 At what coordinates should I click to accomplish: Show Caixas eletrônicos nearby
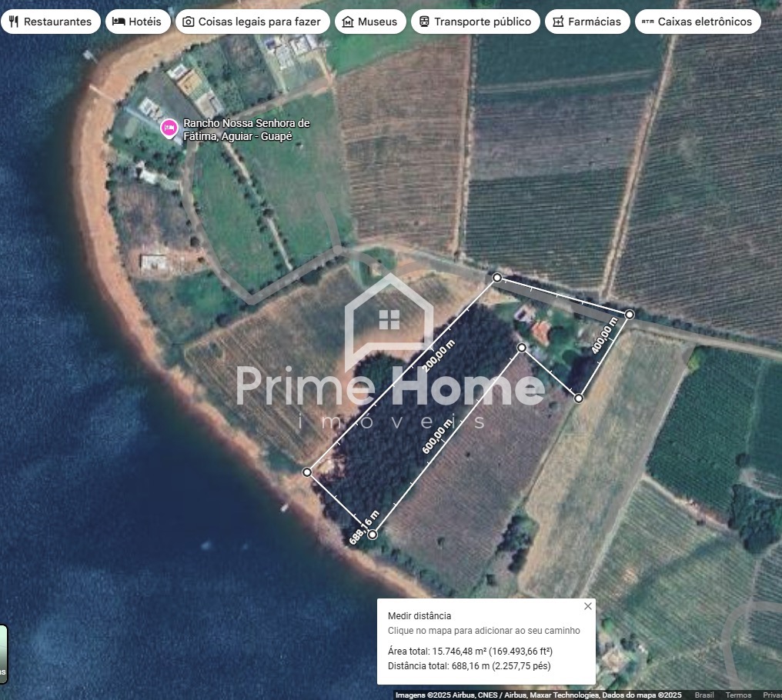click(697, 22)
